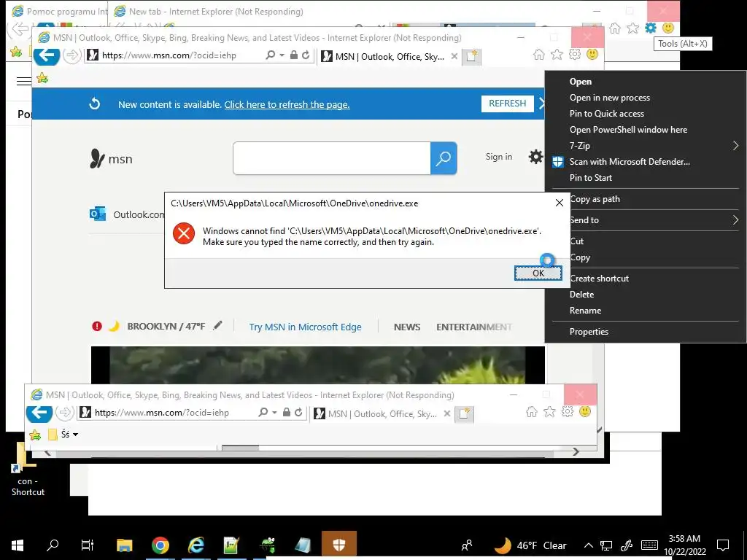Screen dimensions: 747x560
Task: Click refresh icon in middle window address bar
Action: [x=306, y=55]
